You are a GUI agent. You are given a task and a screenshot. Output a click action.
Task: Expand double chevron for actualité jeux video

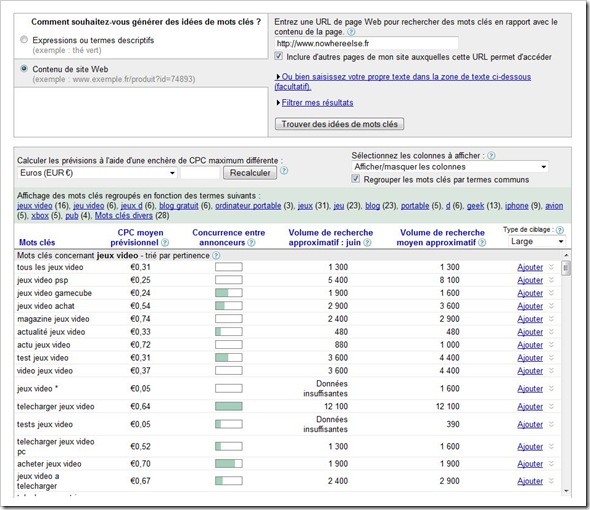coord(551,332)
